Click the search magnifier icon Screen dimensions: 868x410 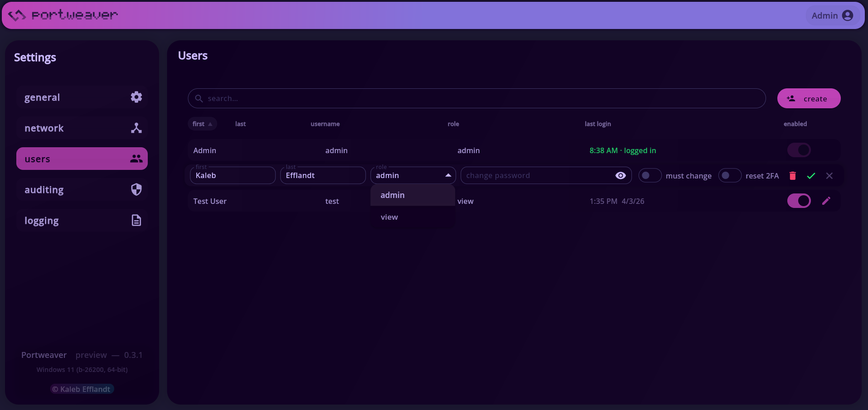[x=199, y=98]
